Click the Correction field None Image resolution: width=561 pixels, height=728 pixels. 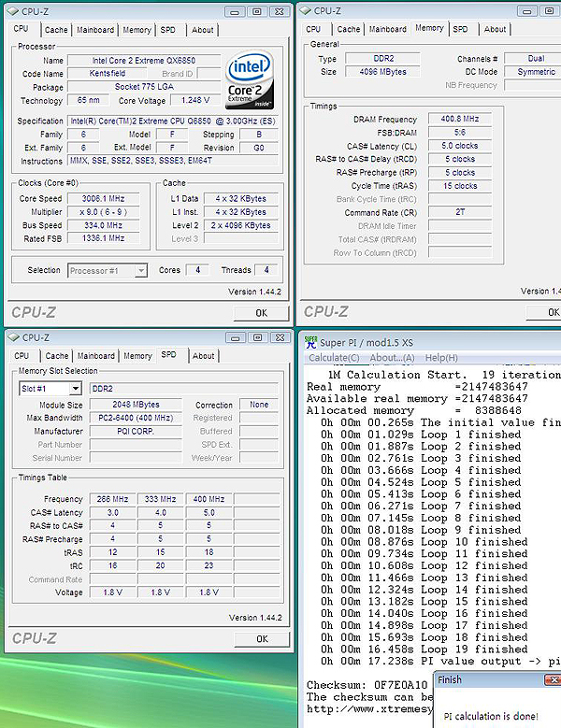[259, 405]
